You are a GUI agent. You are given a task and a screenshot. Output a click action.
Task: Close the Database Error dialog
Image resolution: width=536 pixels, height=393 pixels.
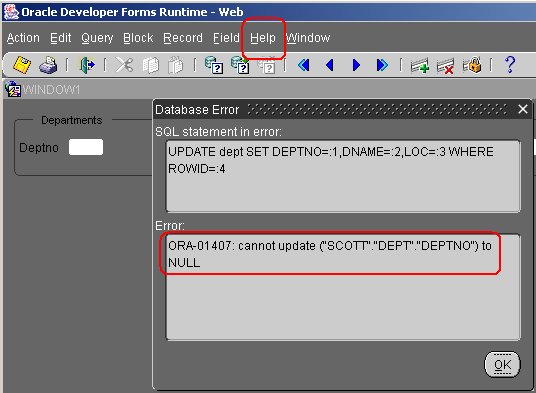(x=523, y=109)
